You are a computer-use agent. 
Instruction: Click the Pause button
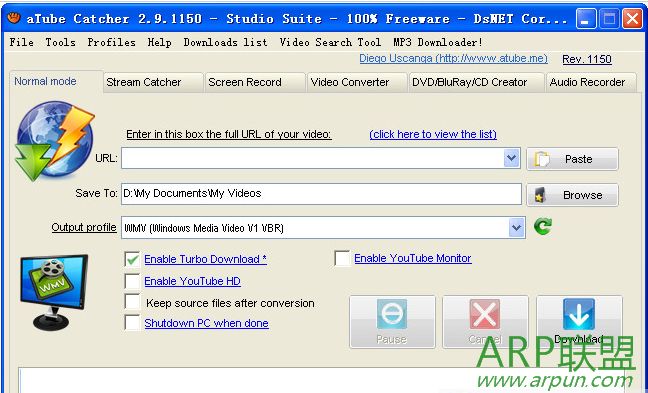(x=392, y=322)
